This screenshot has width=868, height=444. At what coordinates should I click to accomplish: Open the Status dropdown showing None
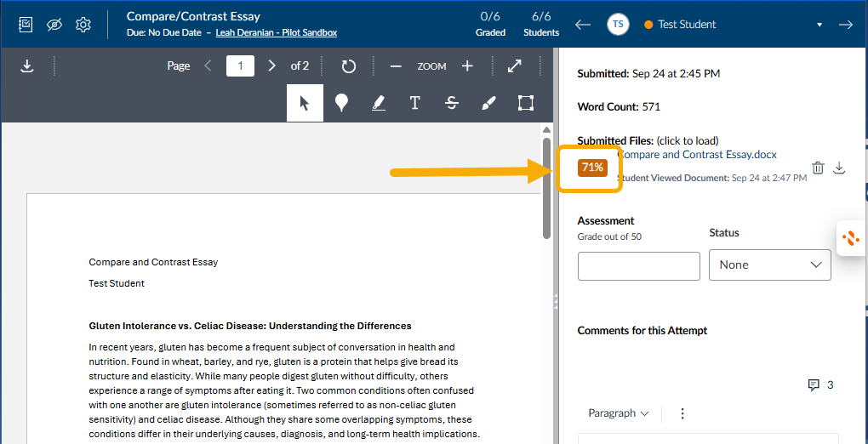(x=770, y=265)
